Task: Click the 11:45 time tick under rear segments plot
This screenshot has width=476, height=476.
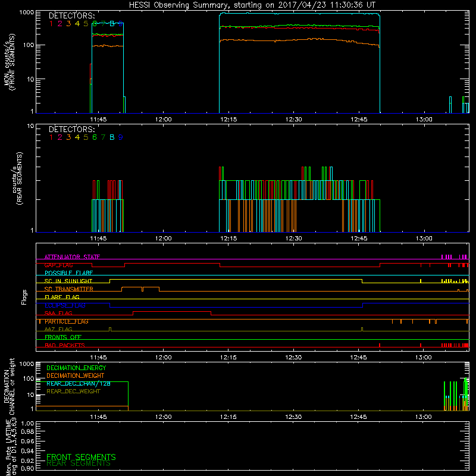Action: click(x=98, y=239)
